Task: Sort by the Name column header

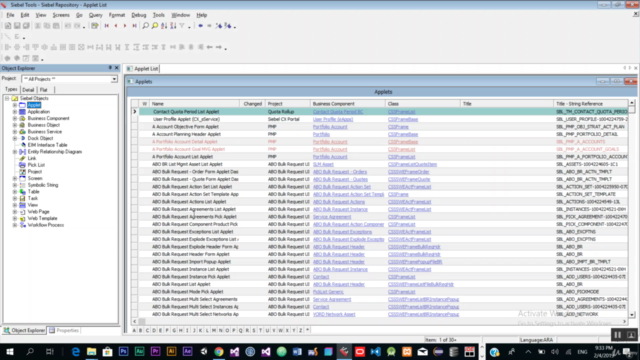Action: [194, 104]
